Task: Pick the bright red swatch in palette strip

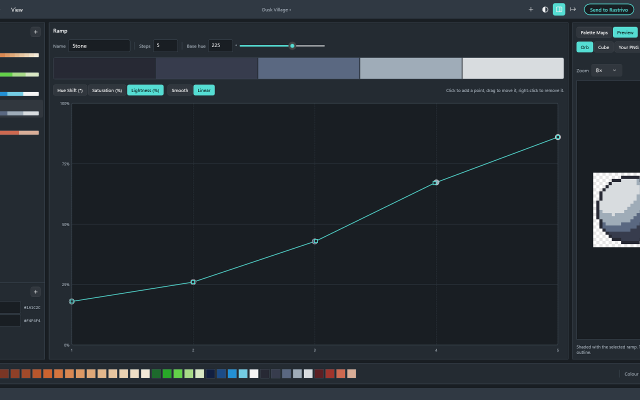Action: [330, 373]
